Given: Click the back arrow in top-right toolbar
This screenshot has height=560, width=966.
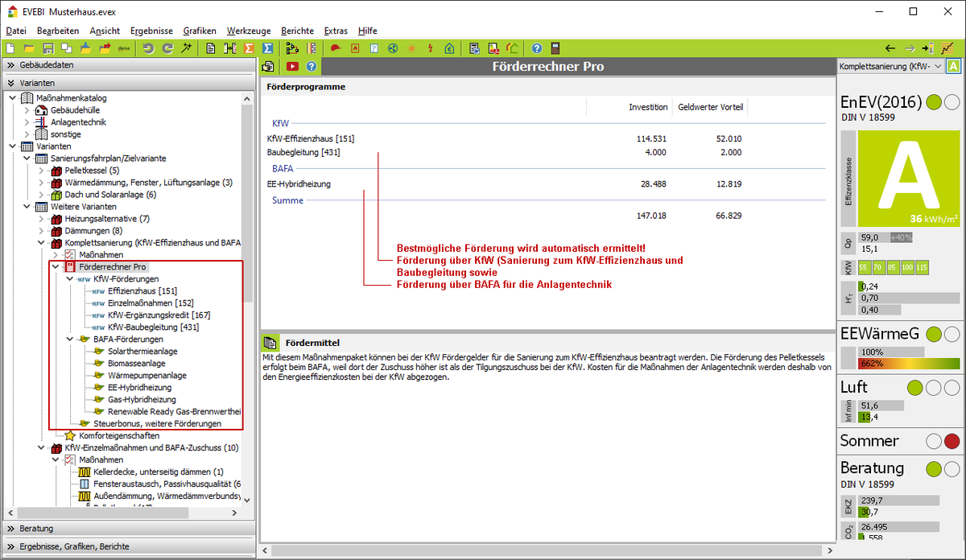Looking at the screenshot, I should pyautogui.click(x=890, y=48).
